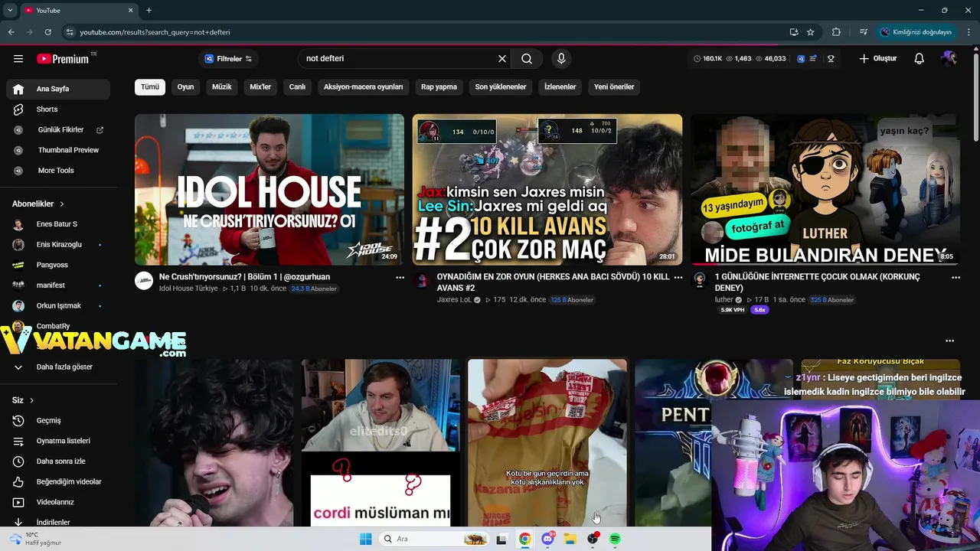Screen dimensions: 980x551
Task: Open the tab search dropdown arrow
Action: (x=10, y=10)
